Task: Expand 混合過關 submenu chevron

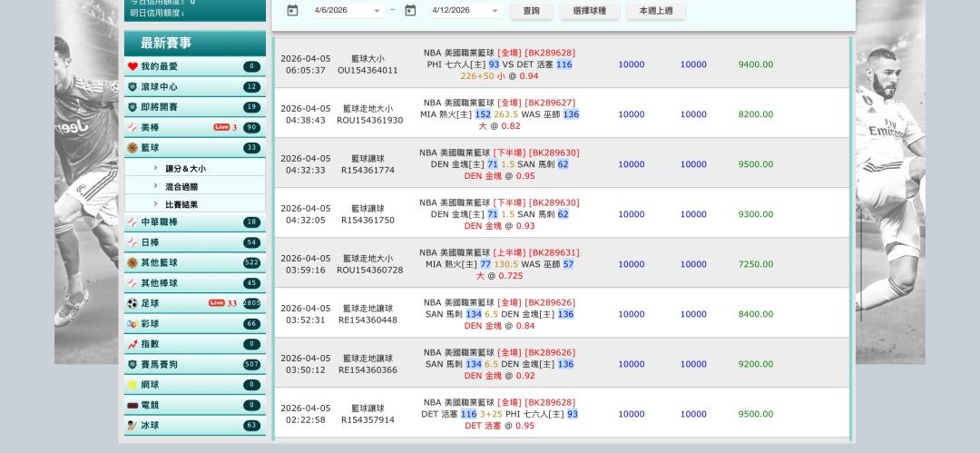Action: click(x=156, y=186)
